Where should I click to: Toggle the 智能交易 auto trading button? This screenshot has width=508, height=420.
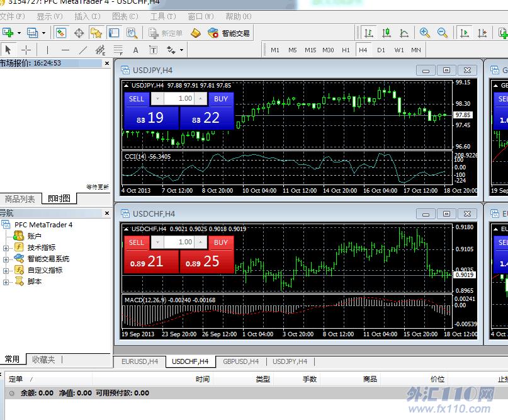[x=229, y=33]
